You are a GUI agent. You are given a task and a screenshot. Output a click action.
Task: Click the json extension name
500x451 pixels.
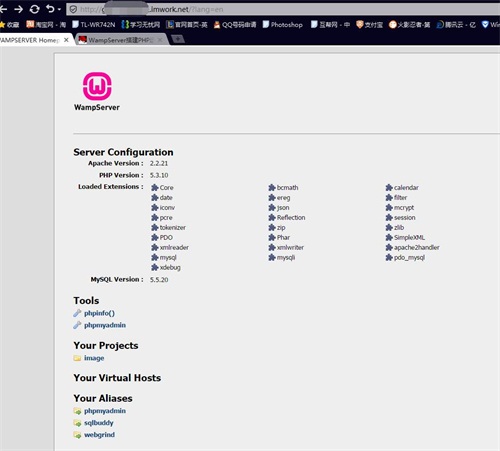coord(283,208)
